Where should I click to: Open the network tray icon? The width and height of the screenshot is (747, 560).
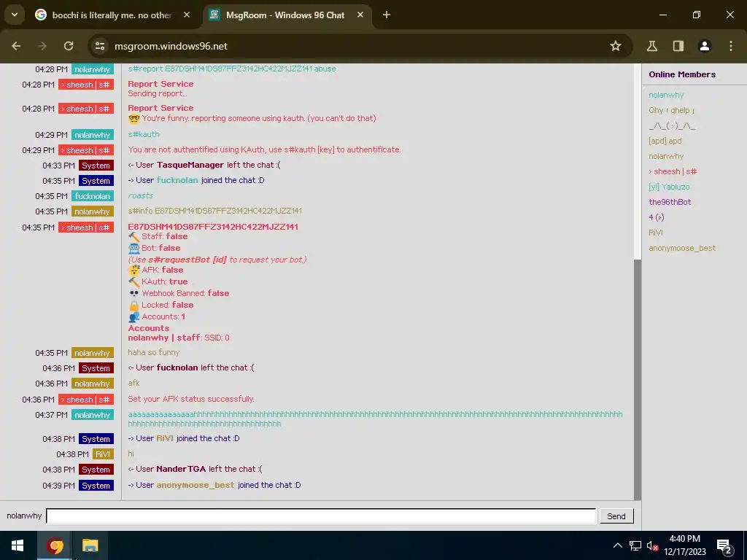pos(635,545)
